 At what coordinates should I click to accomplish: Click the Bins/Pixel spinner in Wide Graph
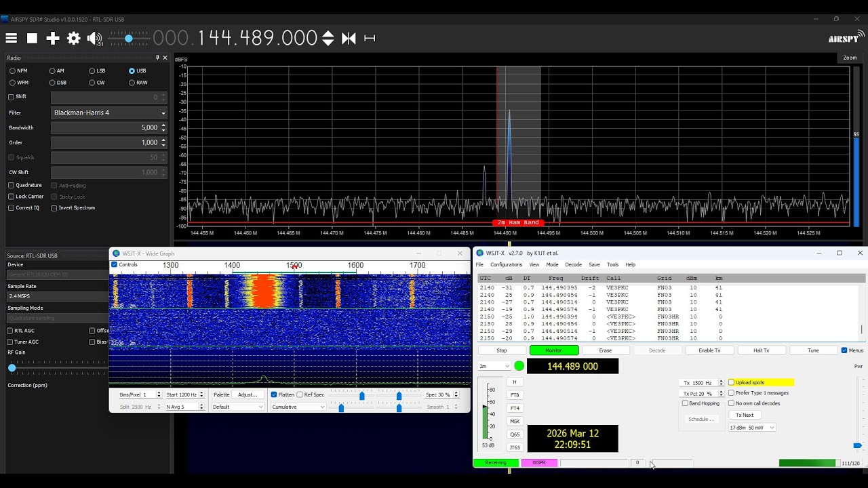(140, 394)
